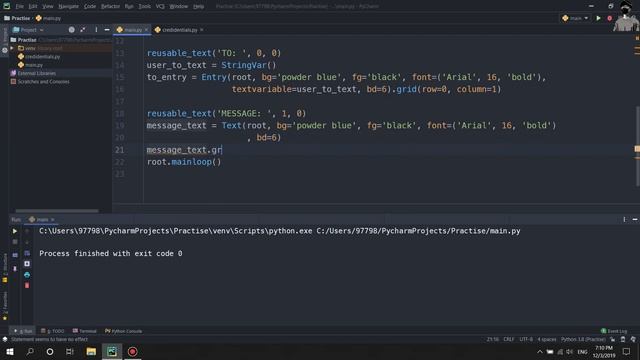
Task: Click the pin tab icon in Run panel
Action: click(x=15, y=269)
